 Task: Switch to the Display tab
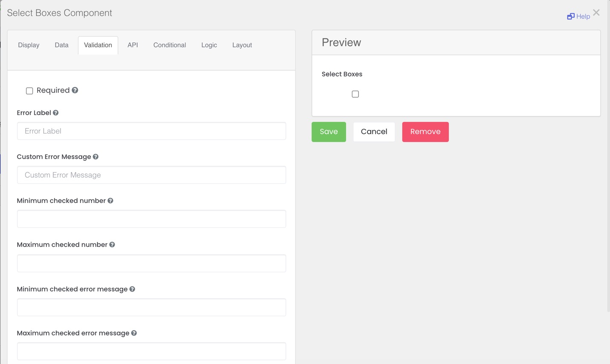coord(29,45)
